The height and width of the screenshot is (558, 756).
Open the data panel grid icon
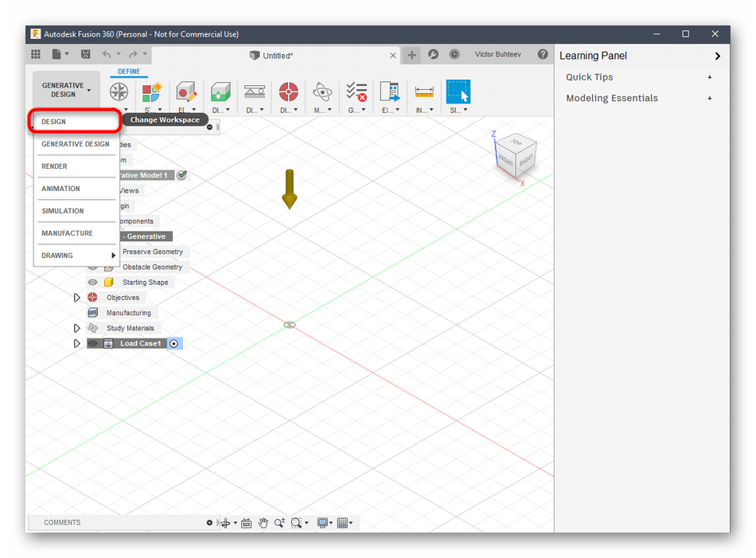(x=36, y=54)
